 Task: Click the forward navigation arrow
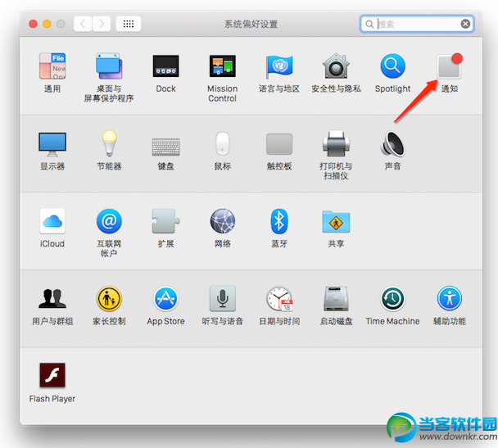click(x=102, y=24)
